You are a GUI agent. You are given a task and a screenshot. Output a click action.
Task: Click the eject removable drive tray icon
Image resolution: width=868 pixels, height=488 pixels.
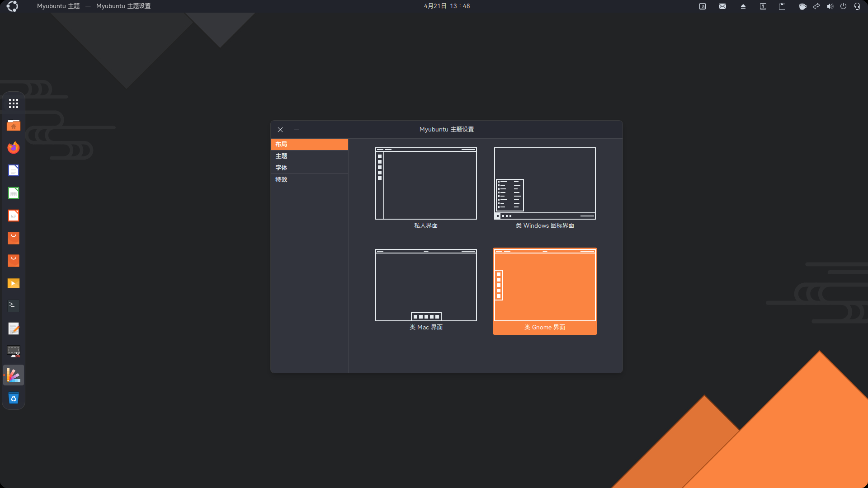coord(743,6)
